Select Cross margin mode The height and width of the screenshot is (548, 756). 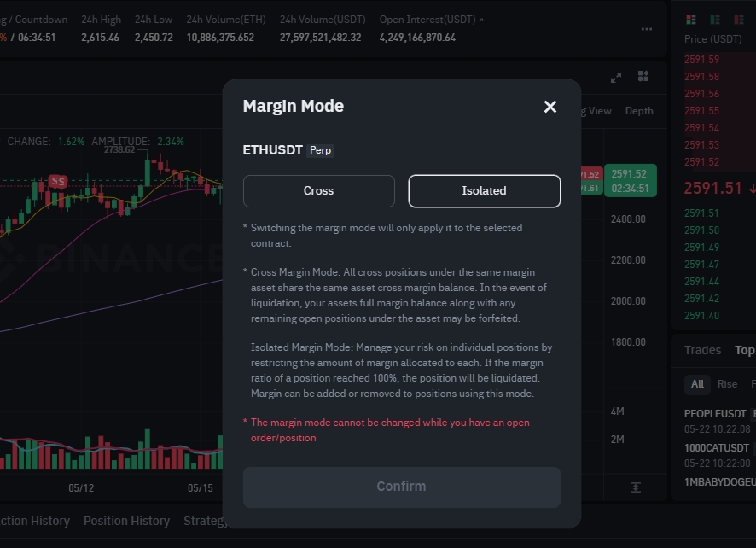pyautogui.click(x=318, y=191)
